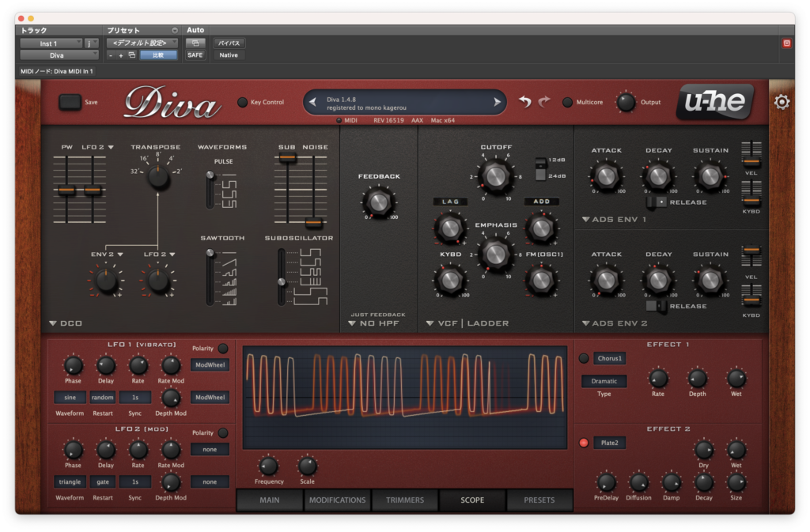Open the ADS ENV 1 envelope menu

click(x=614, y=219)
